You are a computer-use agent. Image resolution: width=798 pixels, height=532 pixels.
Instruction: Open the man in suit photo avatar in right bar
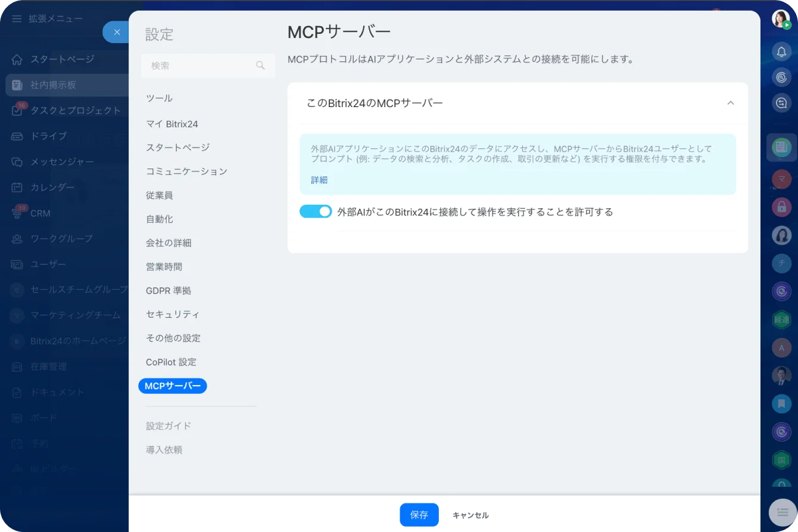coord(781,375)
